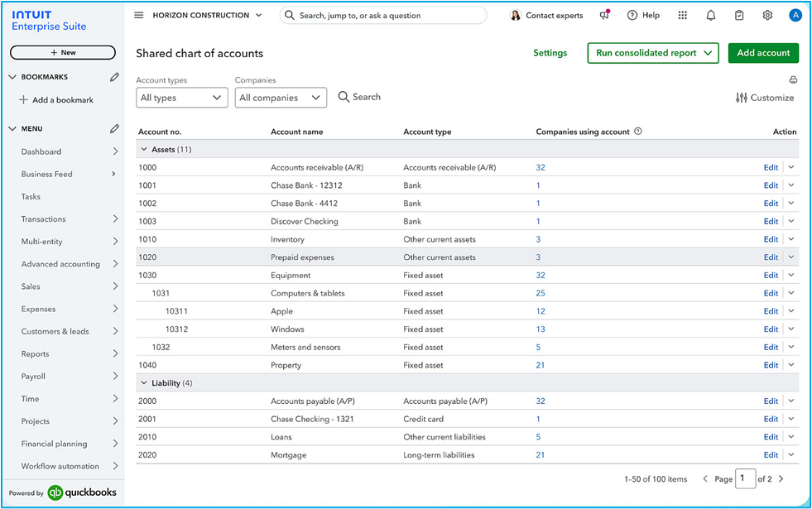The image size is (812, 509).
Task: Open the Settings link
Action: point(550,53)
